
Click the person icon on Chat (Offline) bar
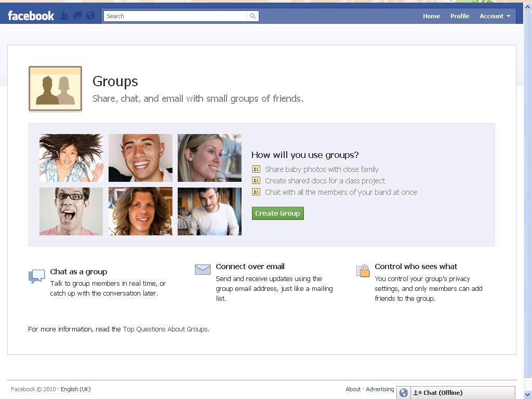[x=417, y=393]
